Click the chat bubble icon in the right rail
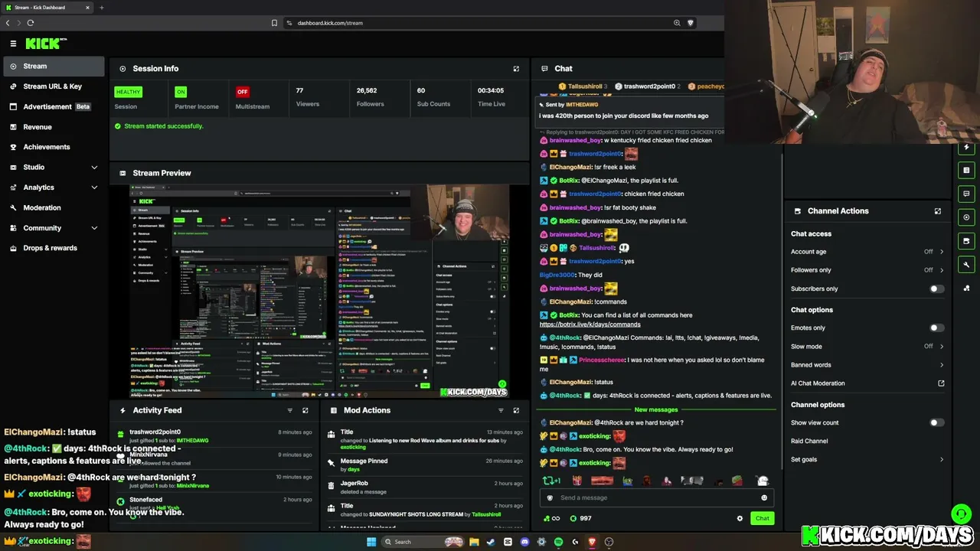The width and height of the screenshot is (980, 551). [x=966, y=194]
